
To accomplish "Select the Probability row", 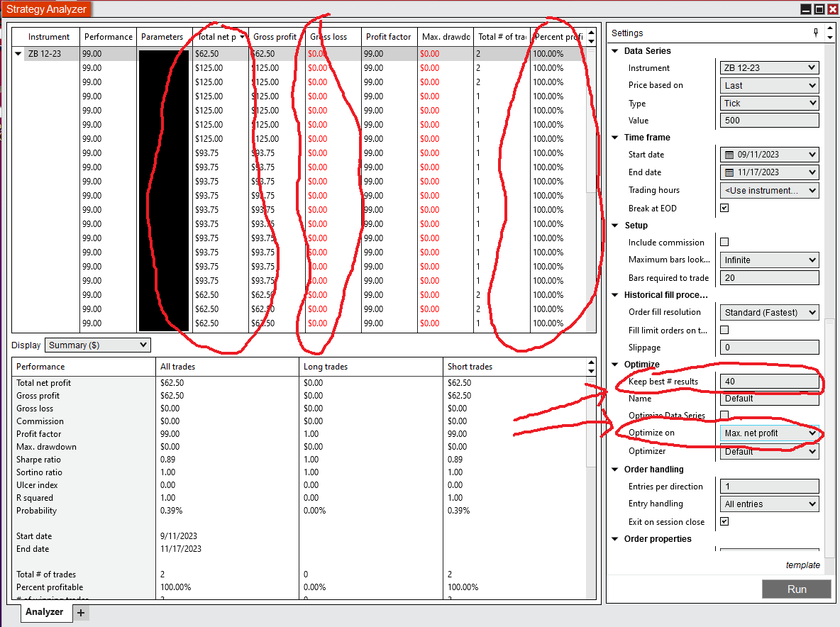I will coord(299,511).
